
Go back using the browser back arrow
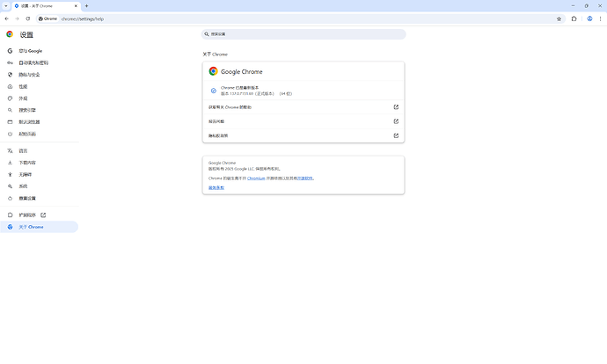coord(6,18)
